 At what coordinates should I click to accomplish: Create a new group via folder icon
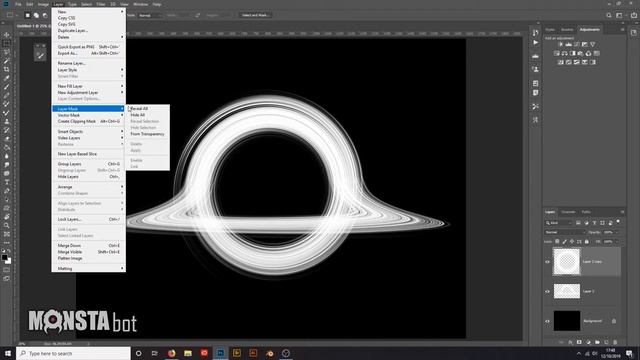tap(597, 342)
